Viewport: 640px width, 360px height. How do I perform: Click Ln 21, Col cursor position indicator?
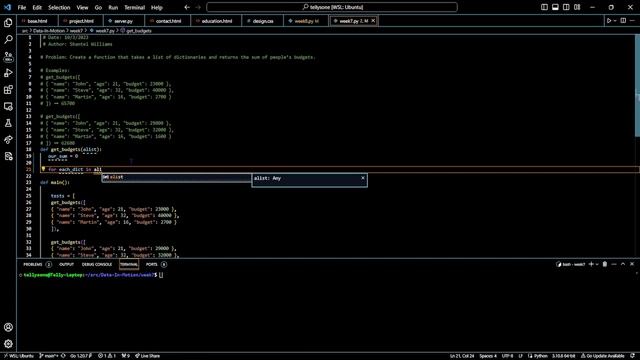(462, 356)
